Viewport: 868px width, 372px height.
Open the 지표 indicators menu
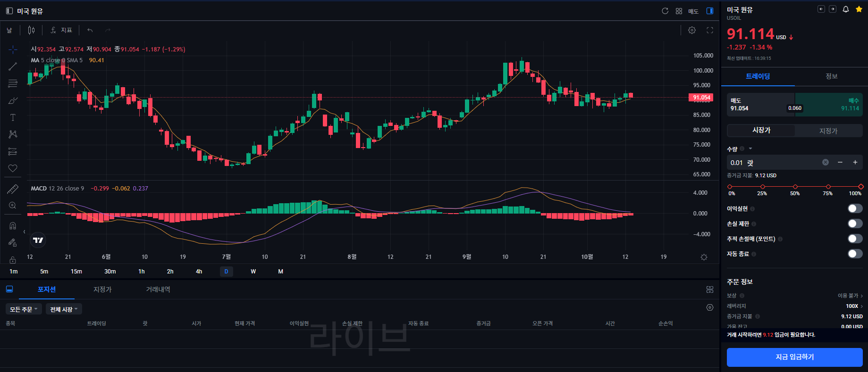[x=61, y=30]
